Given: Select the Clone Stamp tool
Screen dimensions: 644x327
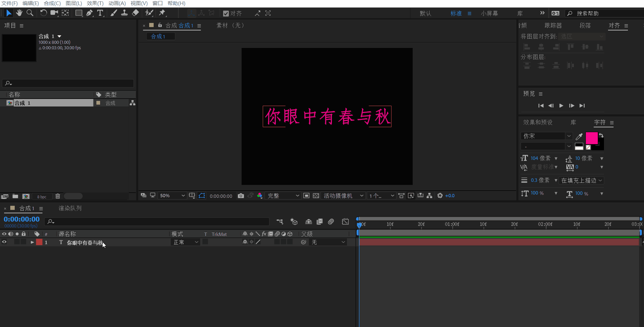Looking at the screenshot, I should (125, 13).
